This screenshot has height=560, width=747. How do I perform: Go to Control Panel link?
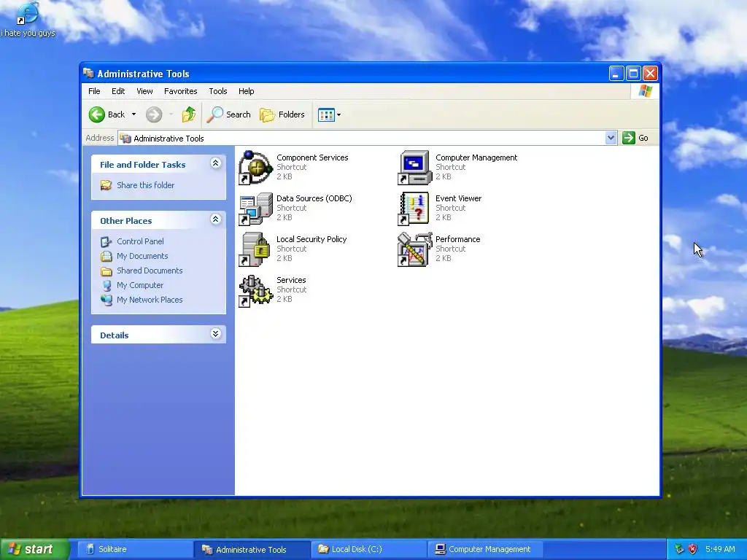click(140, 241)
